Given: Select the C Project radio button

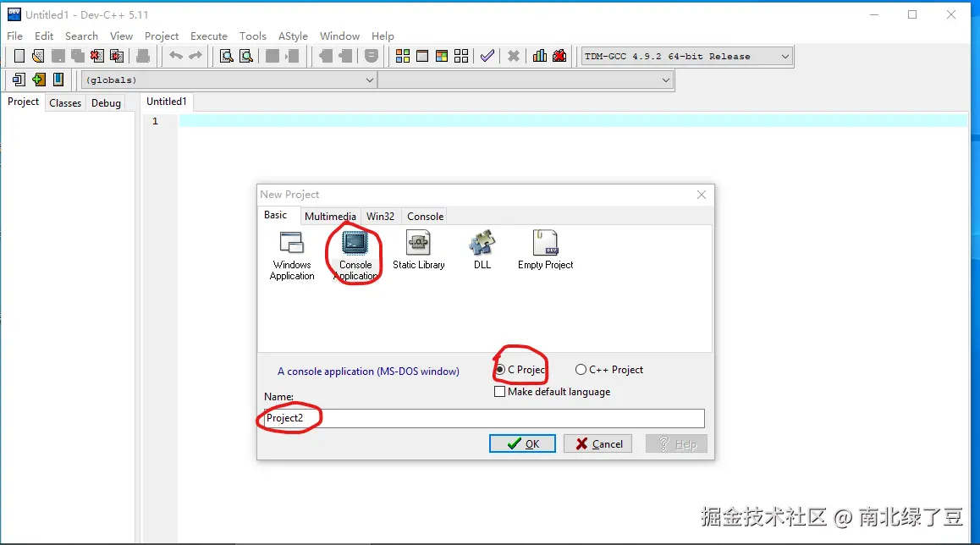Looking at the screenshot, I should point(500,370).
